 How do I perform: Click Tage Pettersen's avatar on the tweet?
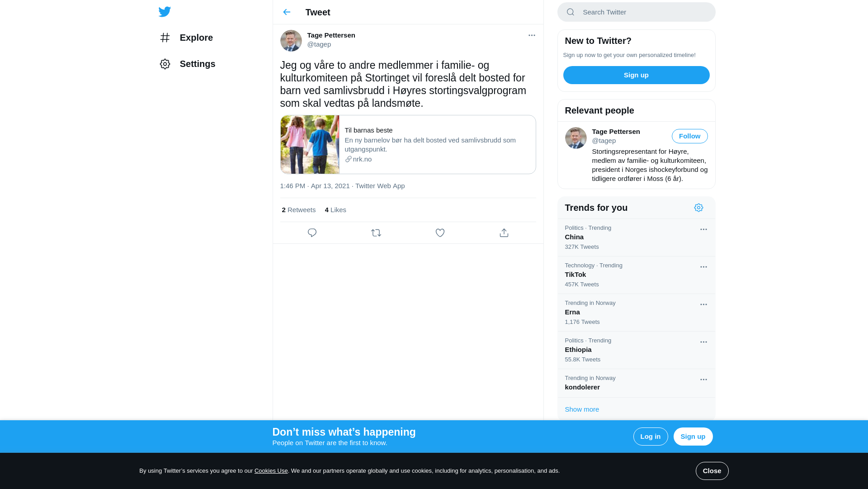tap(291, 41)
